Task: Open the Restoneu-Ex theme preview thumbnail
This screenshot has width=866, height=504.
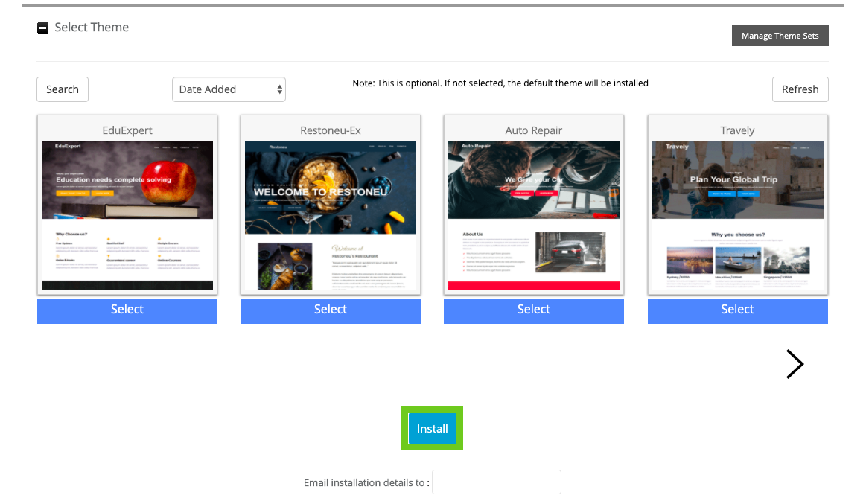Action: [x=331, y=216]
